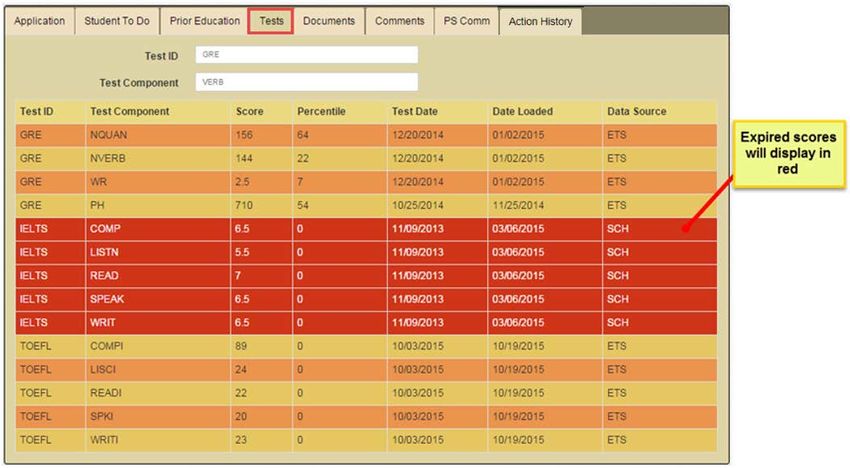This screenshot has height=468, width=850.
Task: Click the Test ID input field
Action: (307, 55)
